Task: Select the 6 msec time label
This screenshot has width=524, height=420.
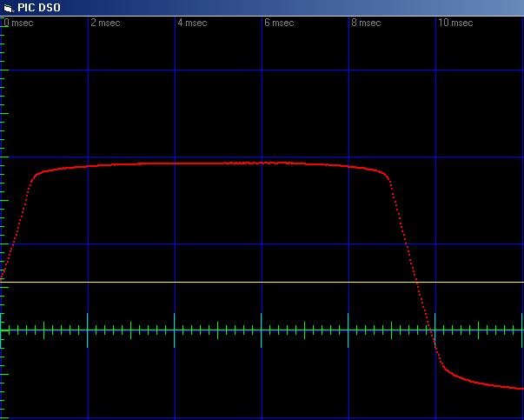Action: point(279,23)
